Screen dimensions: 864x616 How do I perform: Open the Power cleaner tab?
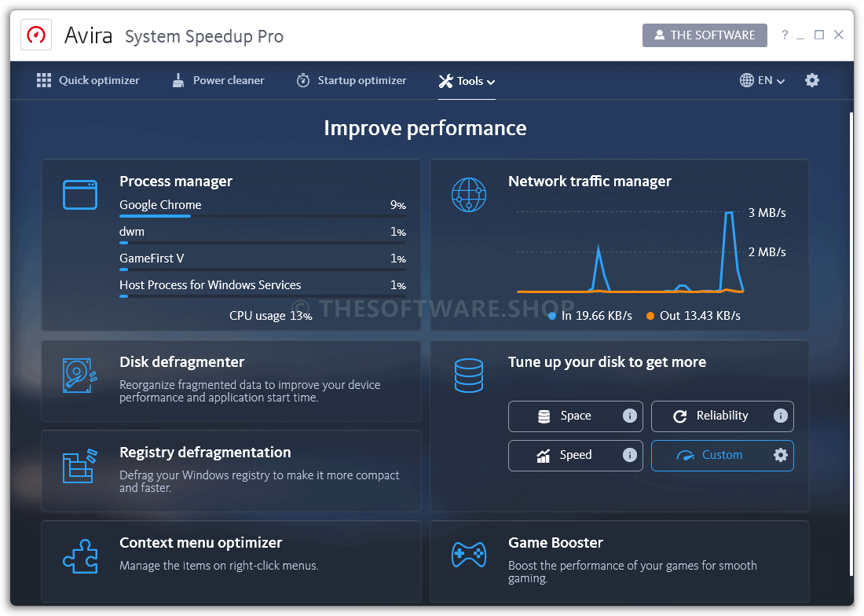tap(218, 80)
